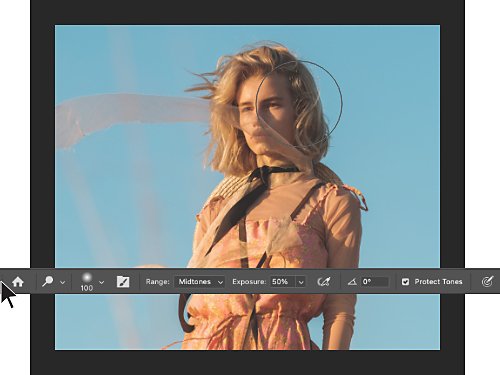Open the Range Midtones dropdown
Image resolution: width=500 pixels, height=375 pixels.
point(200,282)
